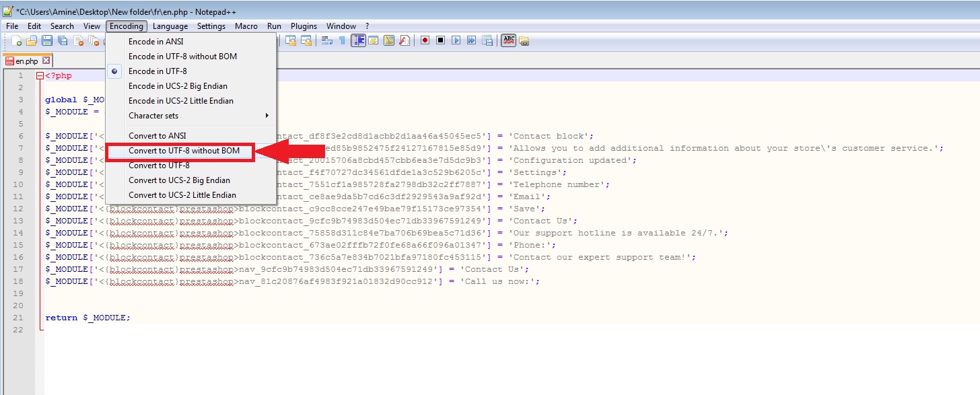Toggle Show All Characters pilcrow icon
980x395 pixels.
tap(342, 40)
